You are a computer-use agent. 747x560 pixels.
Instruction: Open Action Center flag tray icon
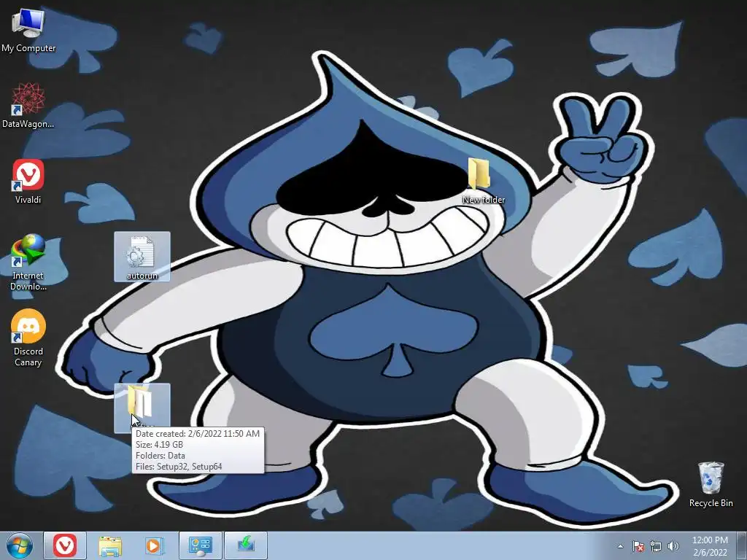coord(638,546)
